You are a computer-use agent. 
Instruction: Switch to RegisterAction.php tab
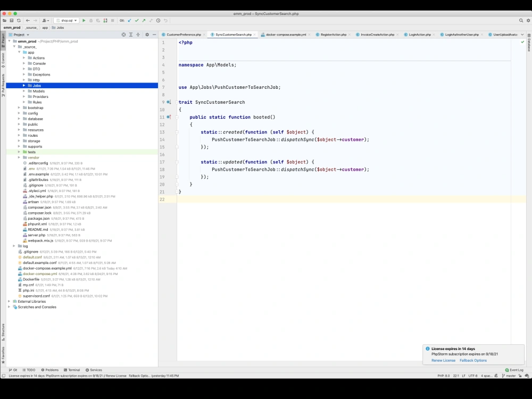click(333, 35)
